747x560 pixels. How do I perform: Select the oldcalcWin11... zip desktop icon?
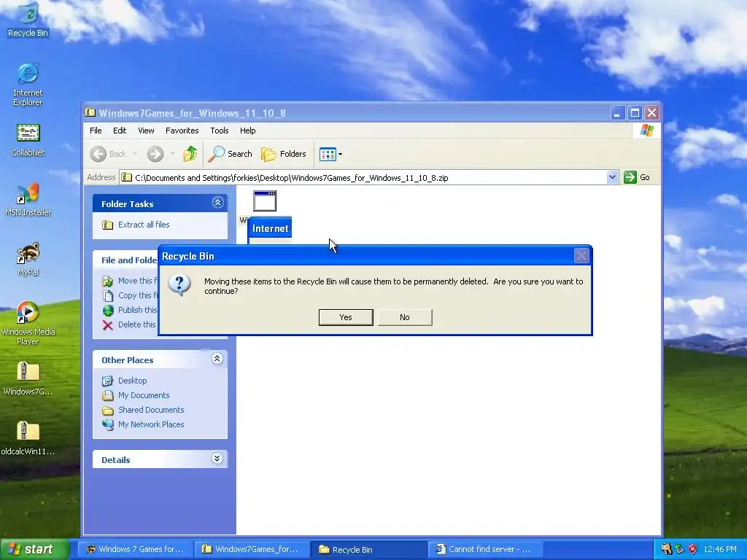tap(28, 438)
